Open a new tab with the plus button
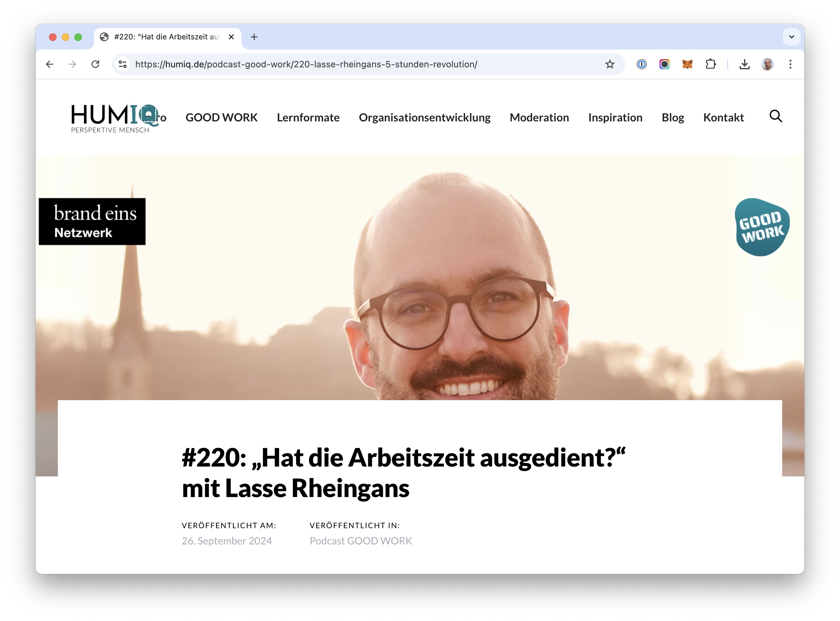Image resolution: width=840 pixels, height=621 pixels. (x=254, y=37)
